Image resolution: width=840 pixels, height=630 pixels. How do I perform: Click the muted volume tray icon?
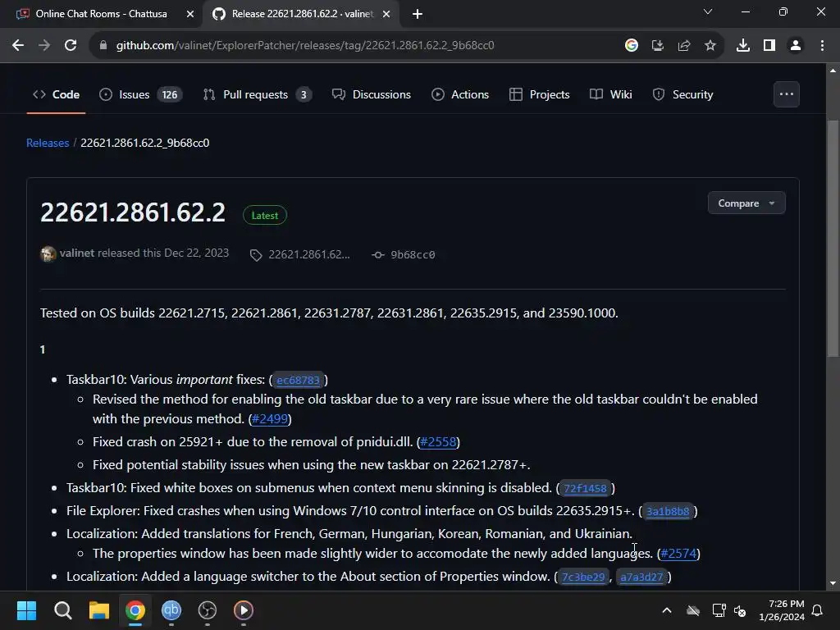(740, 610)
